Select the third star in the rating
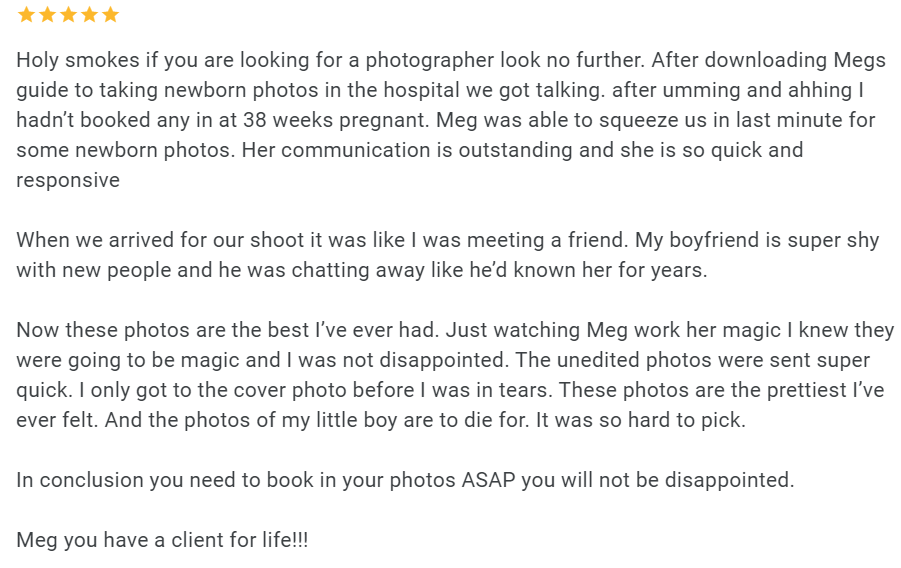The image size is (901, 568). 68,14
